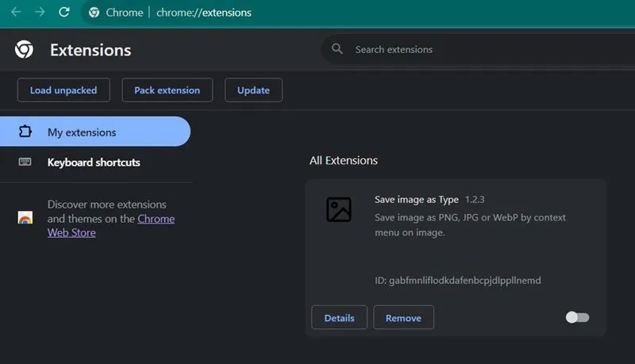Click the Chrome Web Store rainbow icon

pos(25,218)
